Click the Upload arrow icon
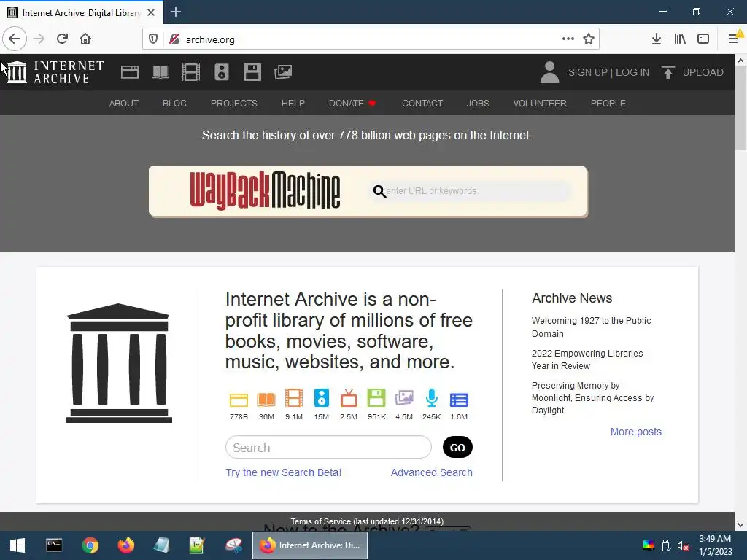The image size is (747, 560). point(668,72)
